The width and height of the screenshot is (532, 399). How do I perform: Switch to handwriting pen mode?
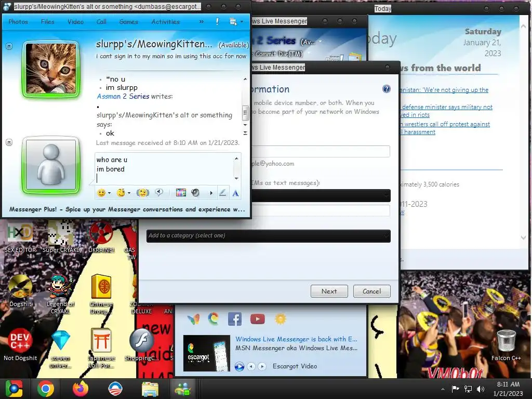click(x=222, y=193)
